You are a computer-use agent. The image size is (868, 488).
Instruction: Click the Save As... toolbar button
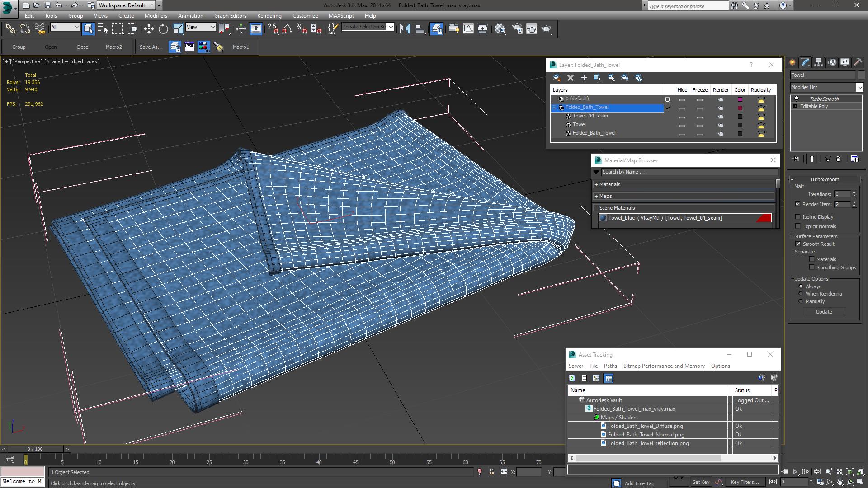[x=151, y=47]
